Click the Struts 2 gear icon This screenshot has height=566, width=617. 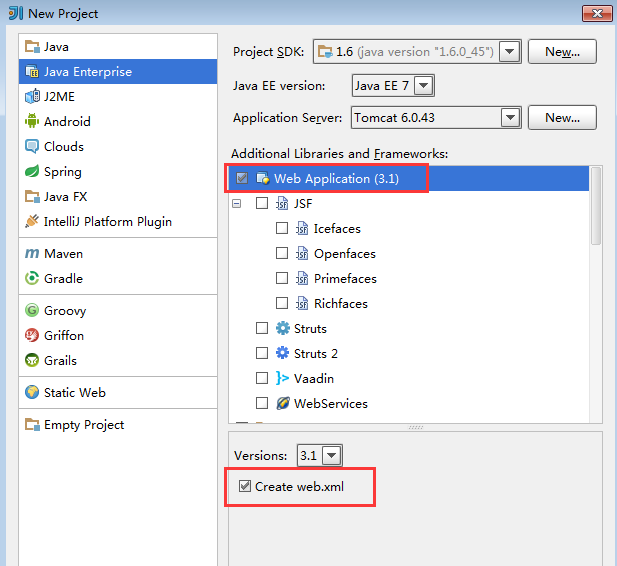[283, 353]
